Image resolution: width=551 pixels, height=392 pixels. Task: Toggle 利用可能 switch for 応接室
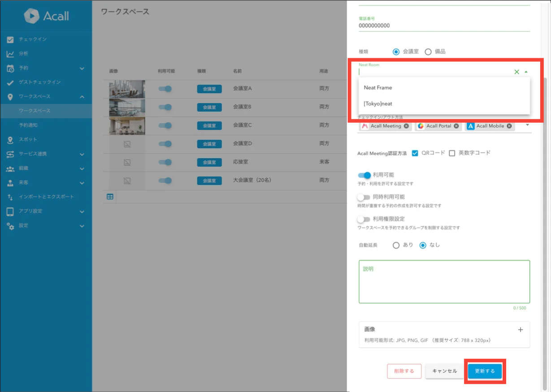click(x=165, y=162)
